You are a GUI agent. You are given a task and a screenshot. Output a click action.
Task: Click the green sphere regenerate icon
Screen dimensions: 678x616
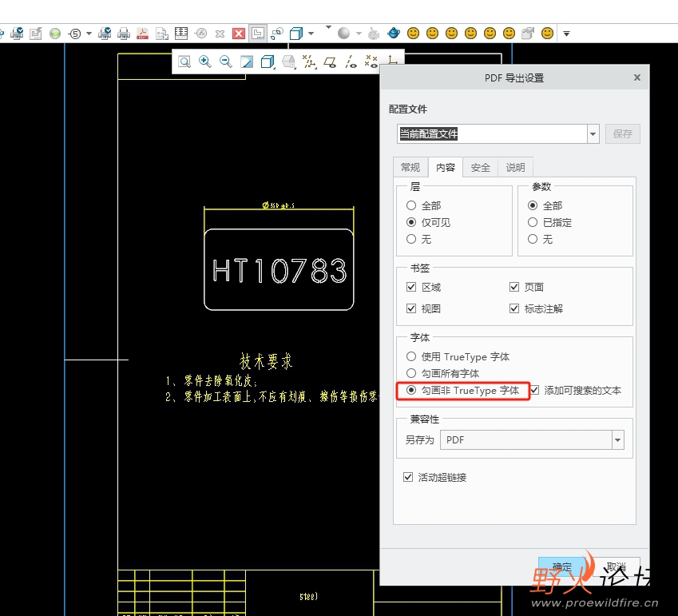[55, 34]
